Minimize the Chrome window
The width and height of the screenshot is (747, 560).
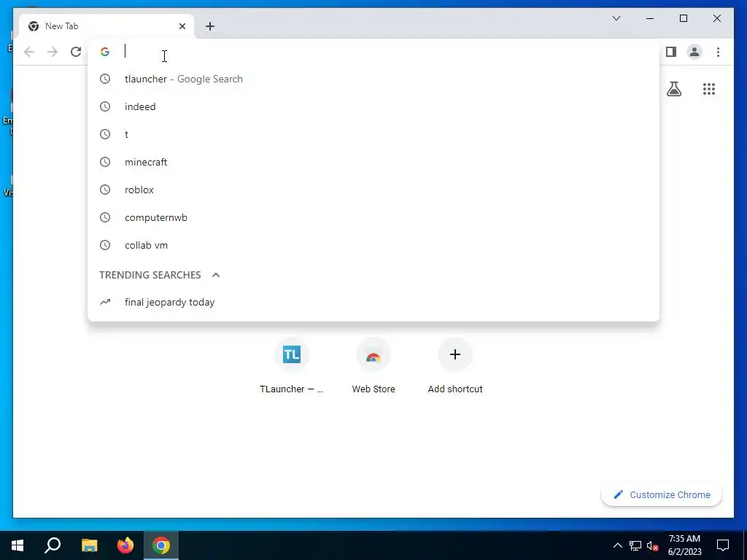650,18
